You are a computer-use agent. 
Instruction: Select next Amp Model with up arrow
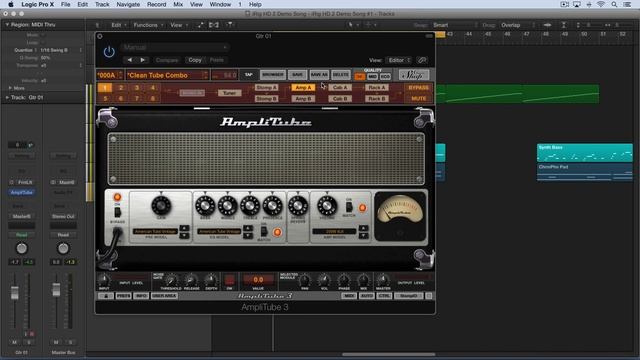click(363, 228)
